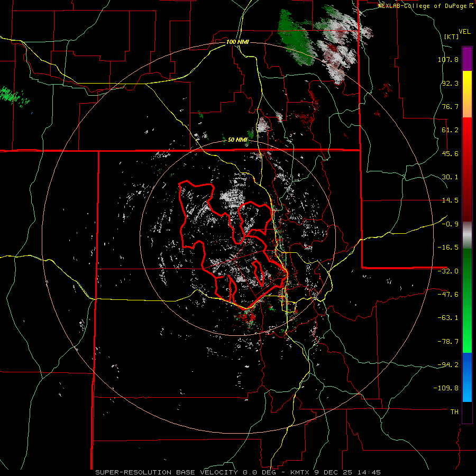Select the 92.3 legend value
Viewport: 476px width, 476px height.
450,83
